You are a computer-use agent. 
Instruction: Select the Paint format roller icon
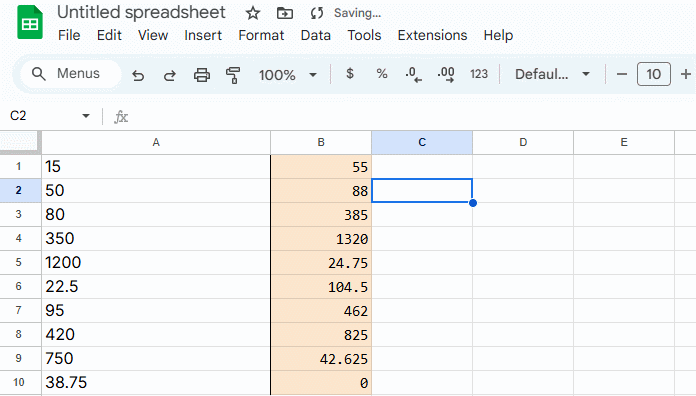pyautogui.click(x=233, y=75)
